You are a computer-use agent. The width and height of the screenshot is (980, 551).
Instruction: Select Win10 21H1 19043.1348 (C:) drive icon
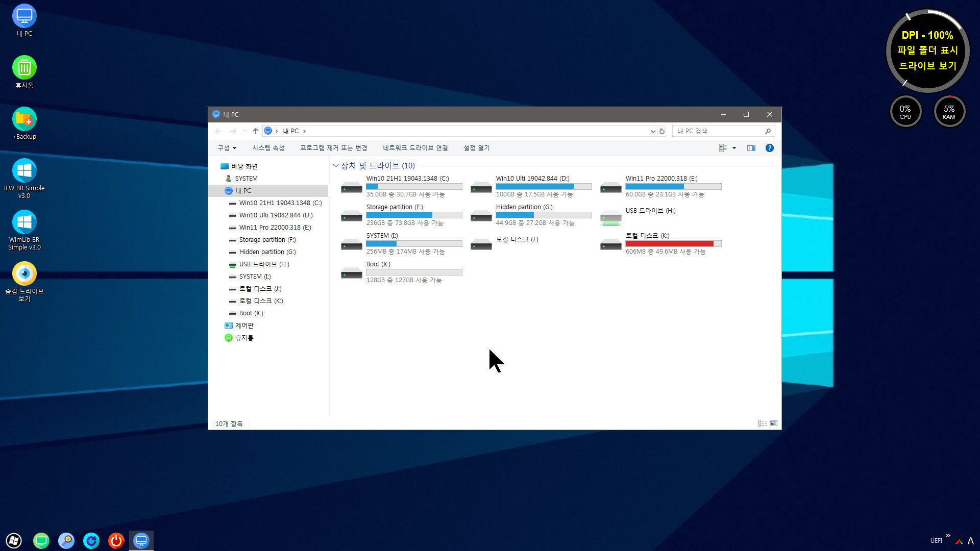click(352, 188)
